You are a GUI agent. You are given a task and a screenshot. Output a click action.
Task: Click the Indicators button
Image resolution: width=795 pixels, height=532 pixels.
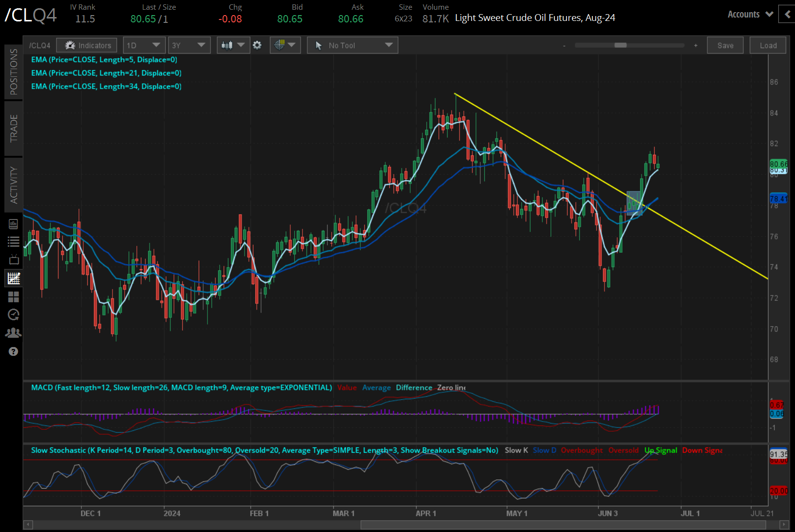[x=87, y=45]
